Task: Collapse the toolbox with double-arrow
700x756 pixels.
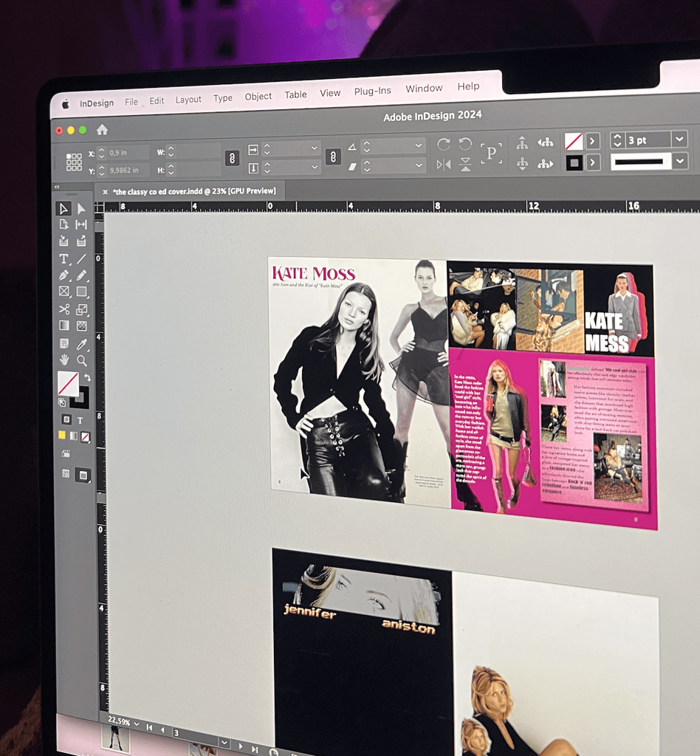Action: click(57, 187)
